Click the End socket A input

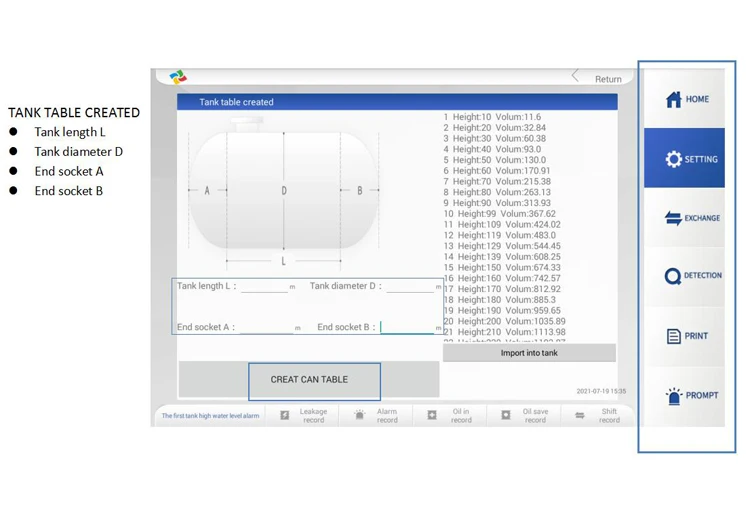point(266,328)
